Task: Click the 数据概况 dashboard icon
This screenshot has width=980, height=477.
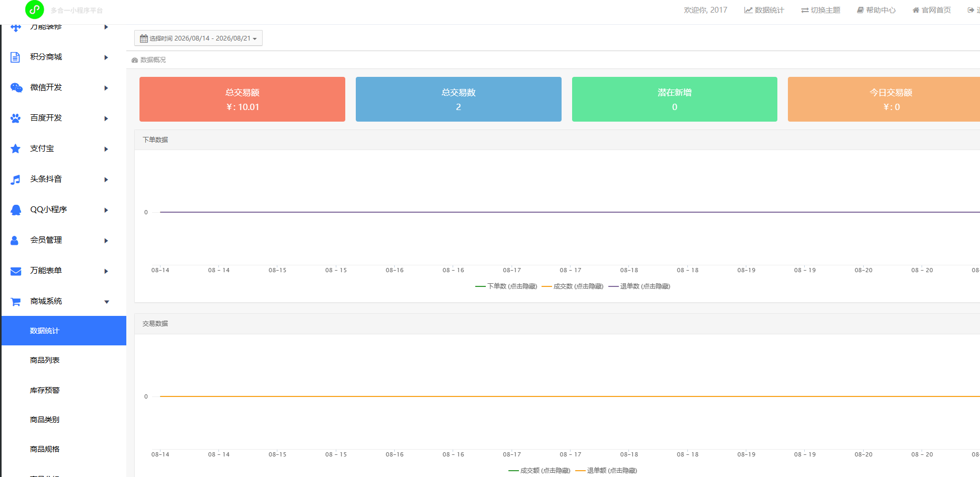Action: tap(135, 60)
